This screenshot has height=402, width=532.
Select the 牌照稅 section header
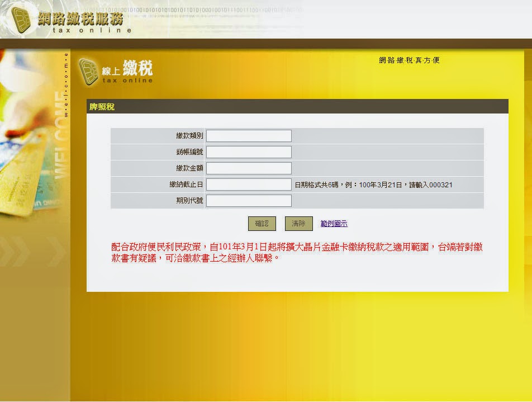coord(102,107)
